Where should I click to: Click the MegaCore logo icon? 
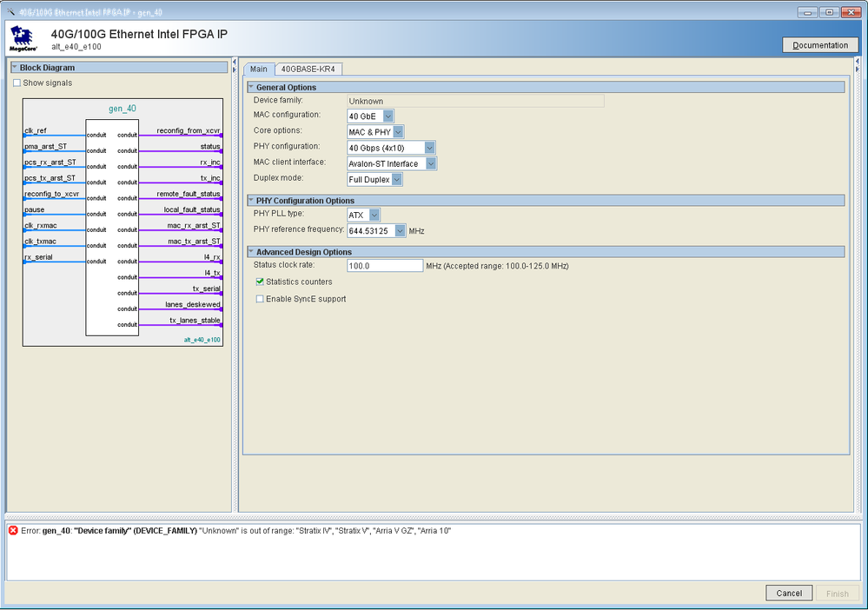click(x=21, y=39)
